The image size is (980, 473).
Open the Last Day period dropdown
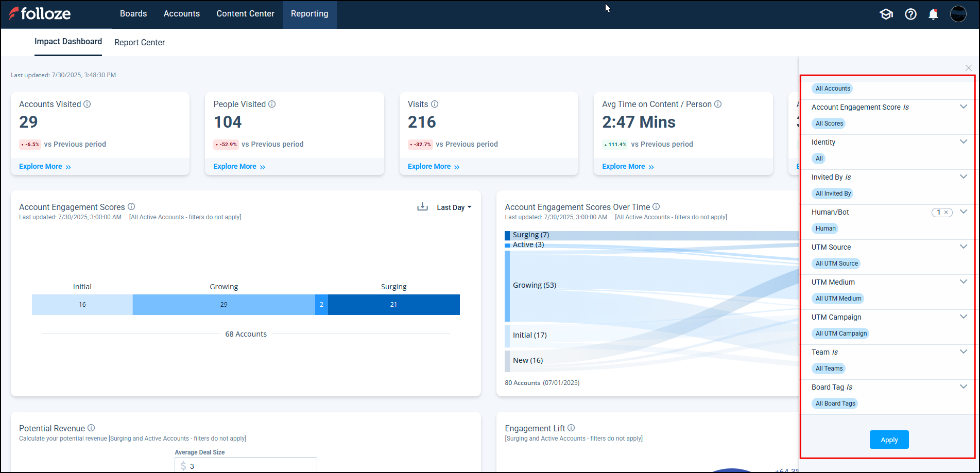tap(454, 207)
